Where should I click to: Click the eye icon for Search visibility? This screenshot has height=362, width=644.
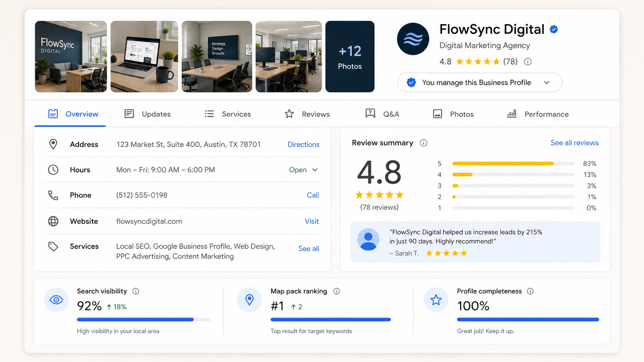pyautogui.click(x=56, y=300)
